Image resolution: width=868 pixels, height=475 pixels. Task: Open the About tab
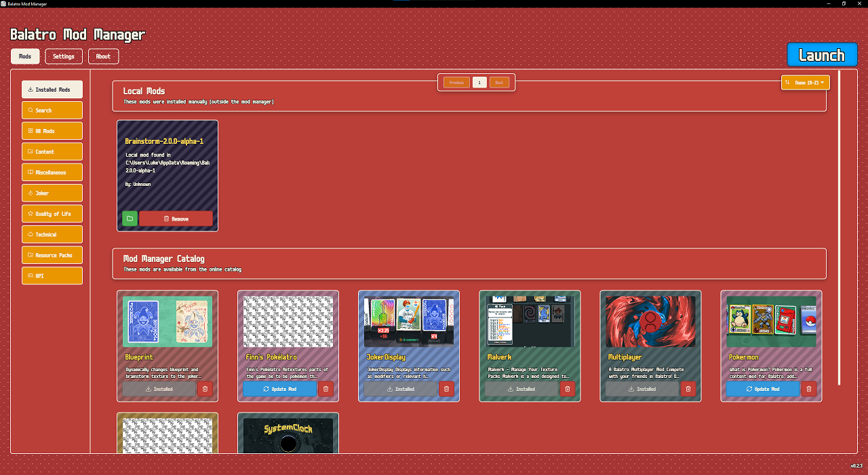103,56
